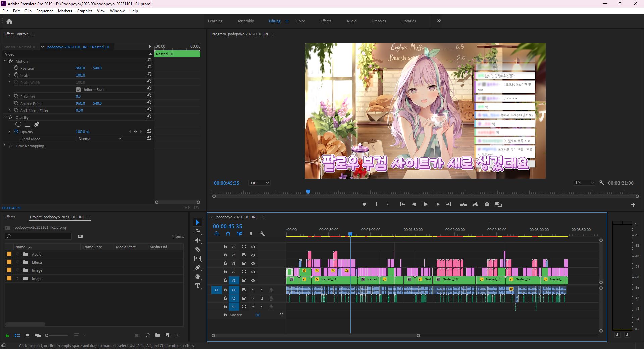Switch Project panel to List View
This screenshot has height=349, width=644.
point(17,335)
